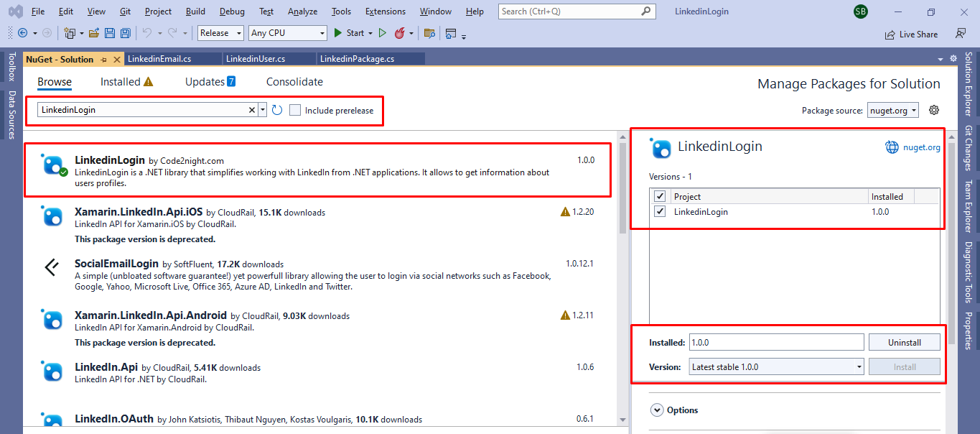Open package source settings gear
This screenshot has width=980, height=434.
[x=934, y=110]
